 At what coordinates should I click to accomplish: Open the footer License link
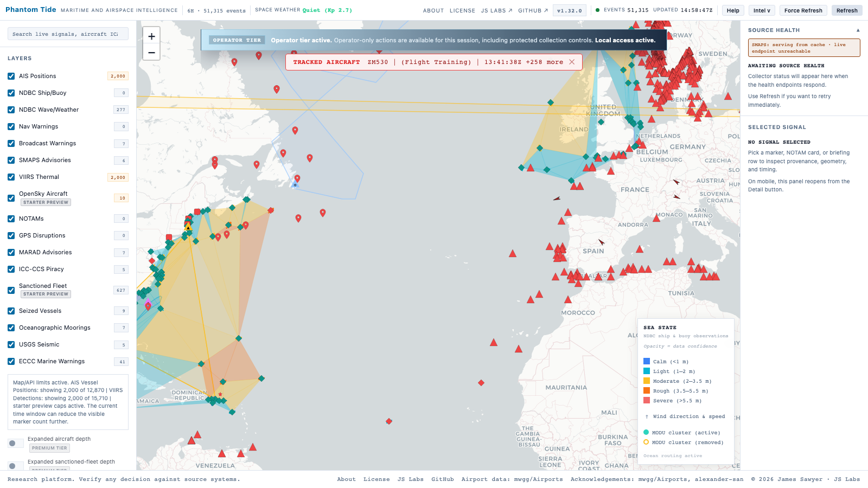(376, 479)
